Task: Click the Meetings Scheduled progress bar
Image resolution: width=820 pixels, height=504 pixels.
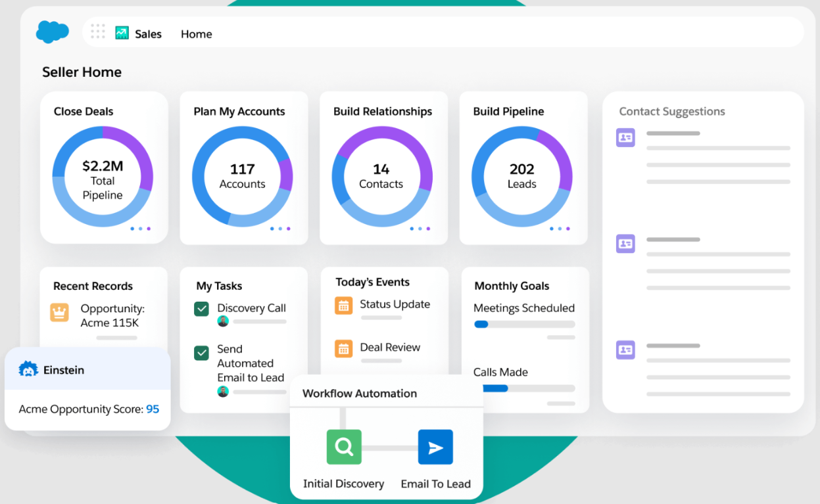Action: (525, 324)
